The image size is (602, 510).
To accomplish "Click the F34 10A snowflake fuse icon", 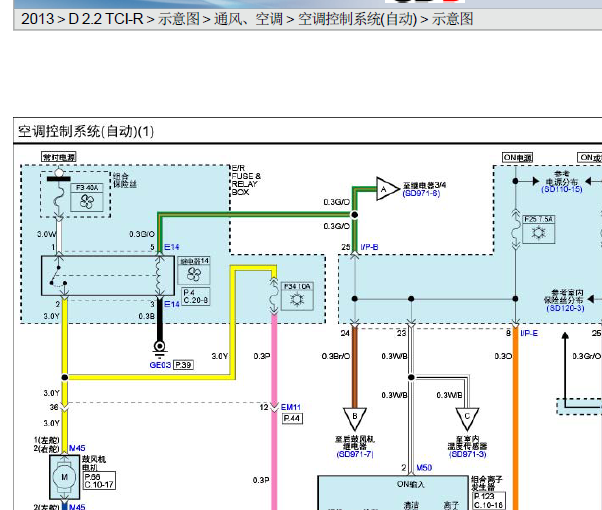I will tap(297, 296).
